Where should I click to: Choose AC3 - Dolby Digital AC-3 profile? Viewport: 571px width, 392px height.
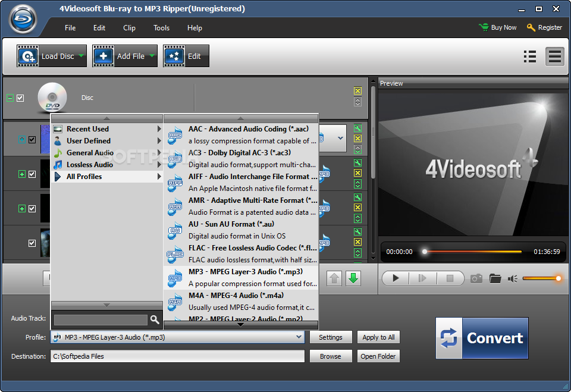241,158
